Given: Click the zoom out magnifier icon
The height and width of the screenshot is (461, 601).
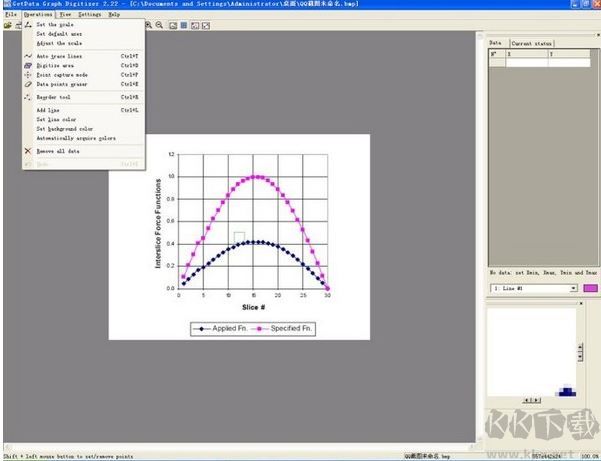Looking at the screenshot, I should pos(160,25).
